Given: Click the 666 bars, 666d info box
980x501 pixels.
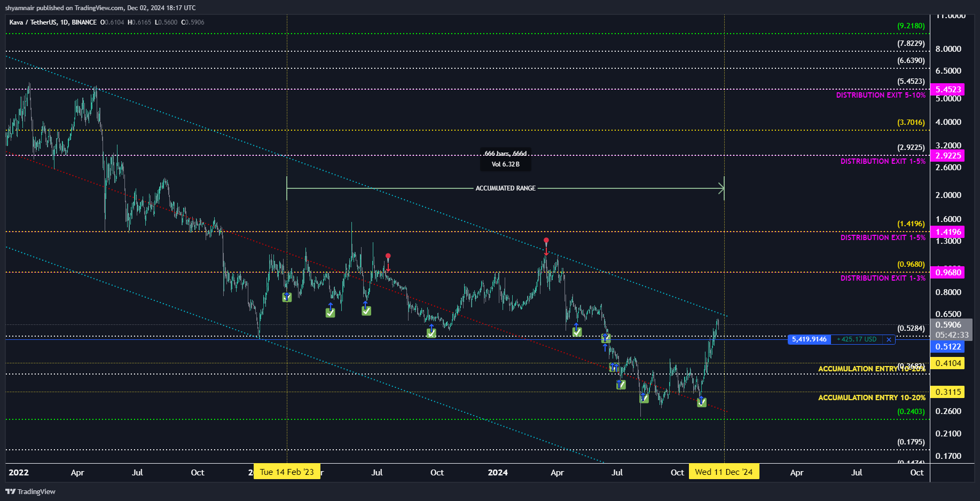Looking at the screenshot, I should 505,159.
